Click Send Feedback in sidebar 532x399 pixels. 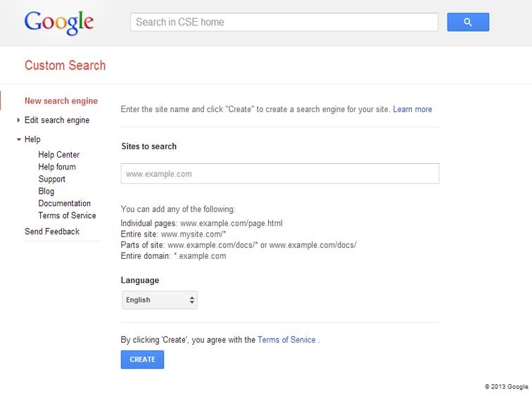click(x=52, y=232)
